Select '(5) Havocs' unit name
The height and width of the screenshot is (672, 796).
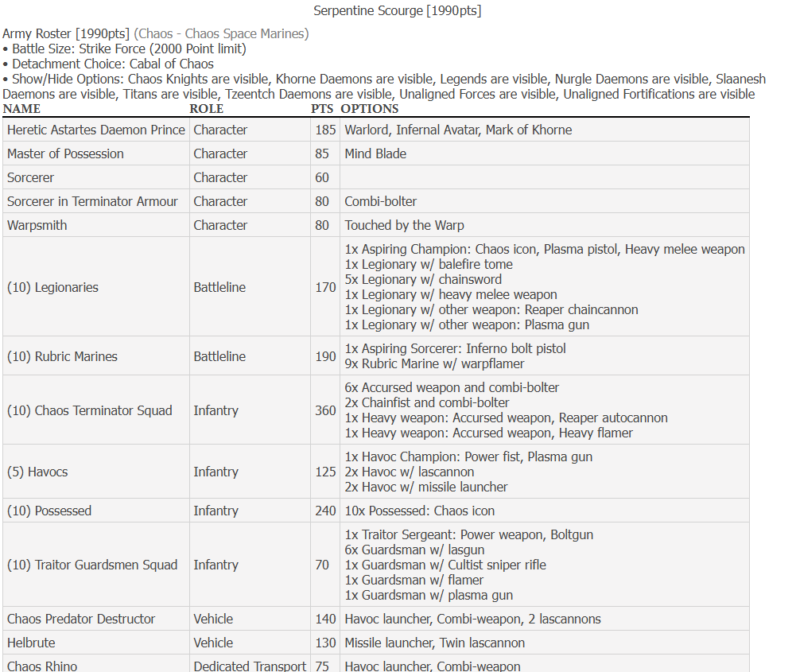tap(37, 472)
